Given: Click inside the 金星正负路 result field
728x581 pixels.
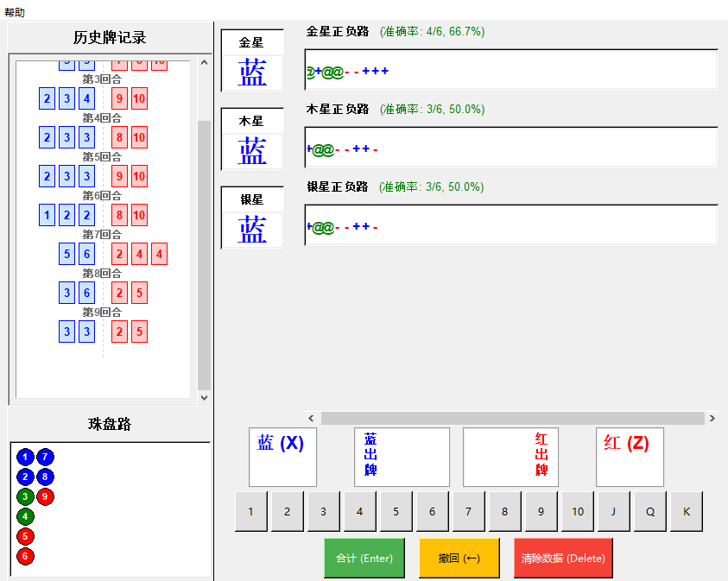Looking at the screenshot, I should point(513,70).
